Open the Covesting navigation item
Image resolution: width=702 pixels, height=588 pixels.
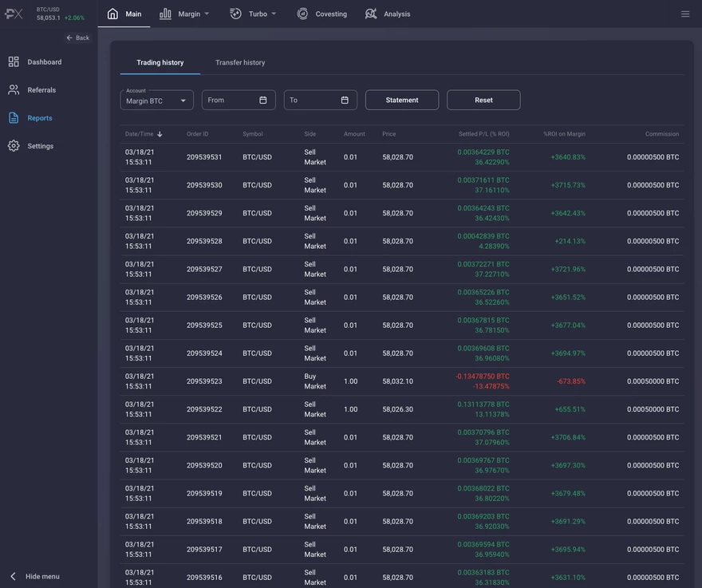click(322, 14)
